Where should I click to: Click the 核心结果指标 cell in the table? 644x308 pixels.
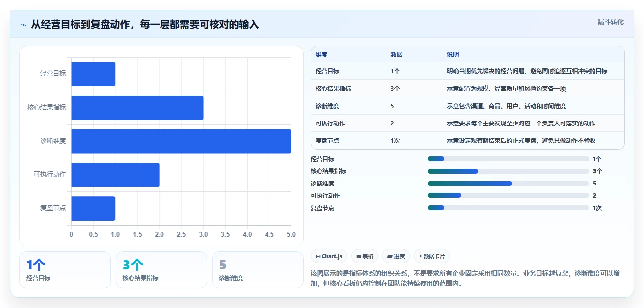(333, 89)
